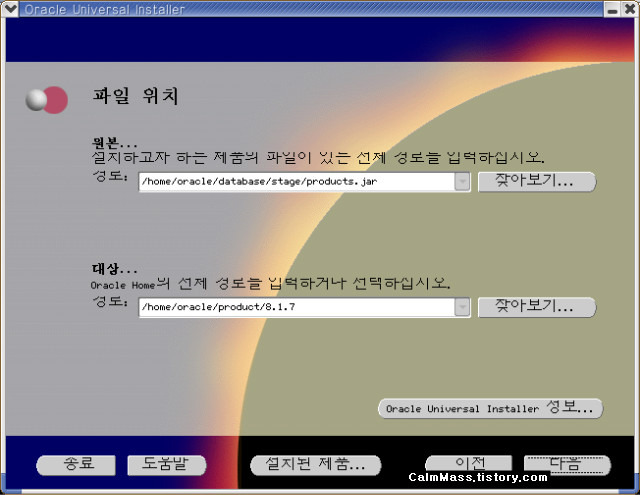
Task: Click the source path input field
Action: coord(297,182)
